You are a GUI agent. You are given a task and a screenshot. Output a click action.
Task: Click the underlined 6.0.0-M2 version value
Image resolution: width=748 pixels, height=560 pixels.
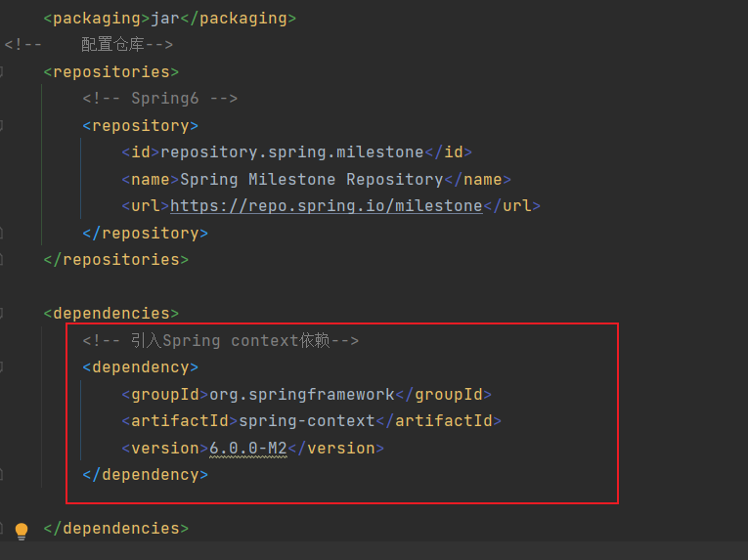[x=248, y=449]
